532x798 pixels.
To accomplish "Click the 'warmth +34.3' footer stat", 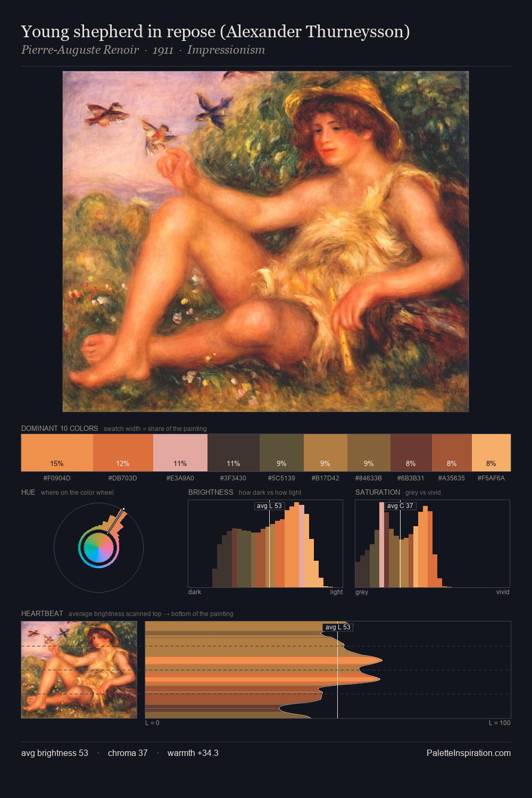I will [x=193, y=753].
